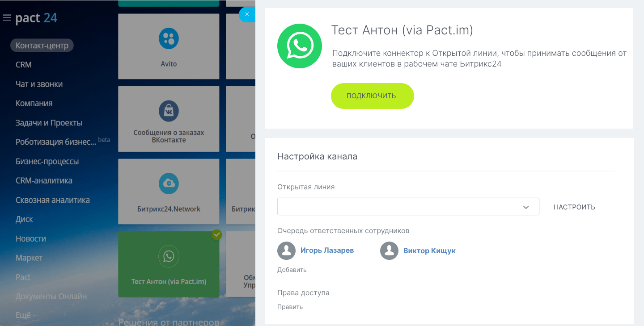Click the Настройка канала heading

pyautogui.click(x=317, y=156)
